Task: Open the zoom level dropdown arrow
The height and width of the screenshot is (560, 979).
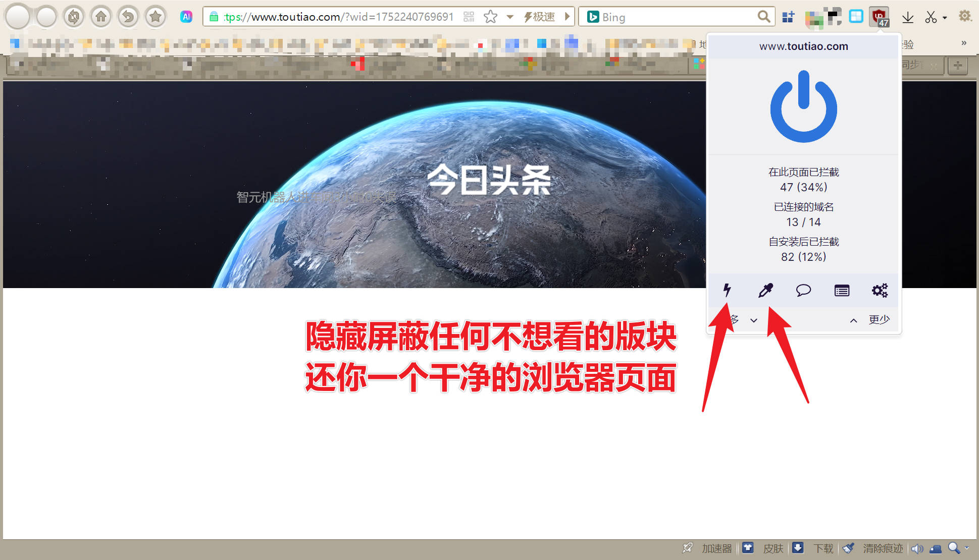Action: click(x=967, y=548)
